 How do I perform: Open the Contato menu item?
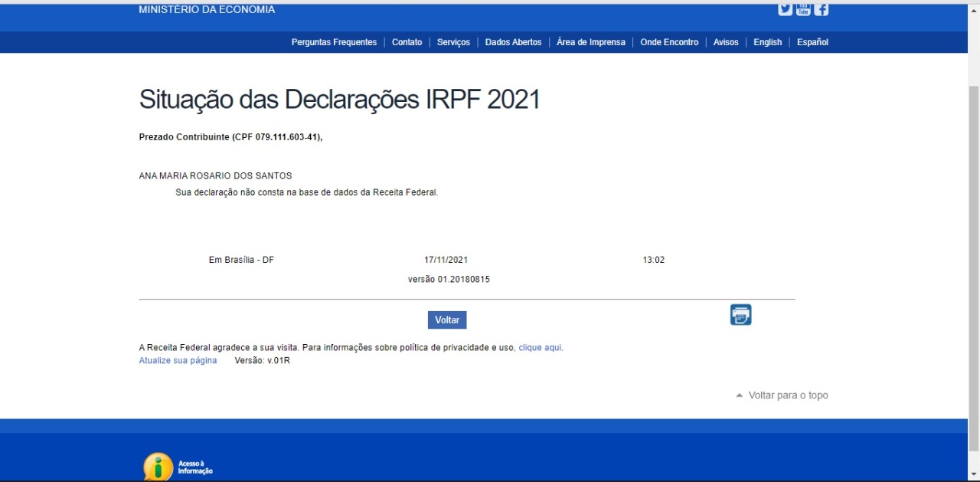407,42
